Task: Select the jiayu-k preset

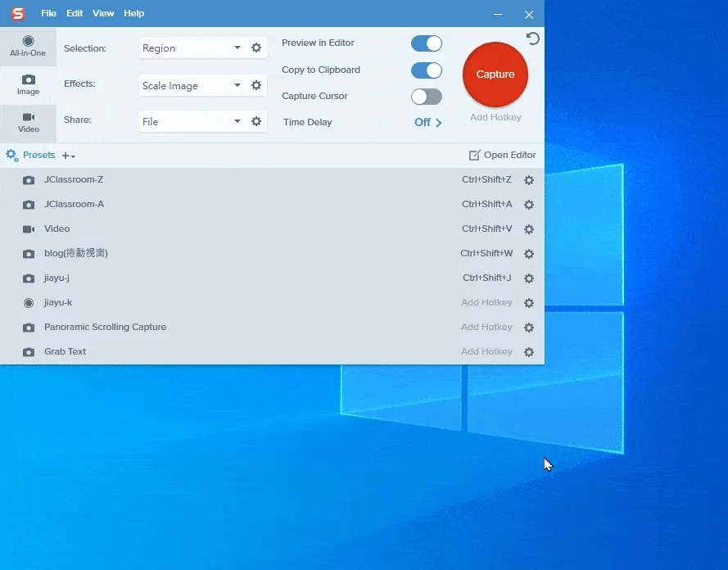Action: (272, 303)
